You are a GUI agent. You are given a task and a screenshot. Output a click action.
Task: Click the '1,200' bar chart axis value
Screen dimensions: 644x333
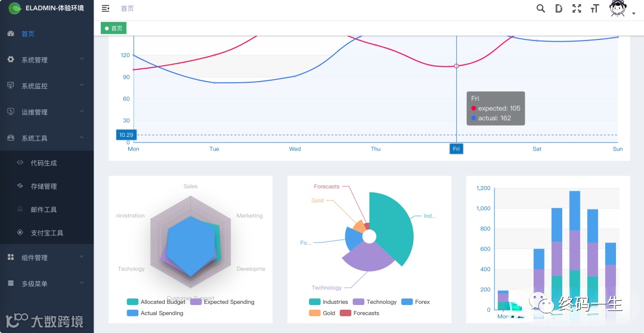coord(484,188)
